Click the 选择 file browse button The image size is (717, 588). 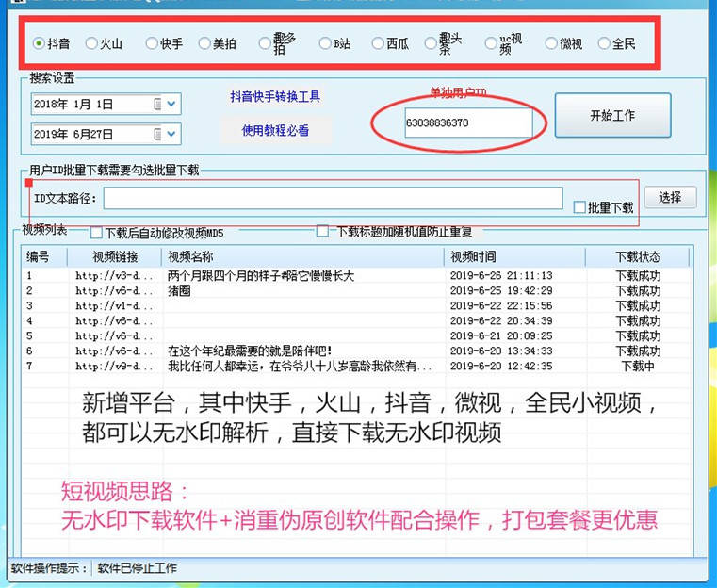pos(670,198)
